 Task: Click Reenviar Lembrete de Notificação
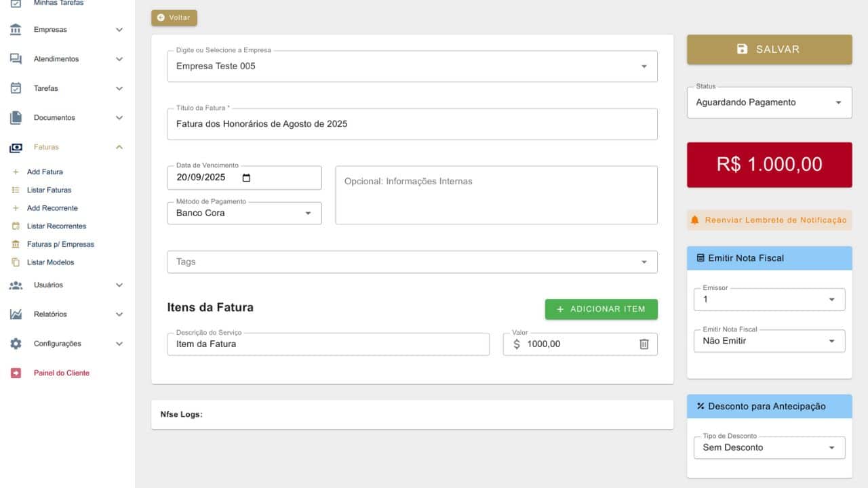(x=769, y=220)
